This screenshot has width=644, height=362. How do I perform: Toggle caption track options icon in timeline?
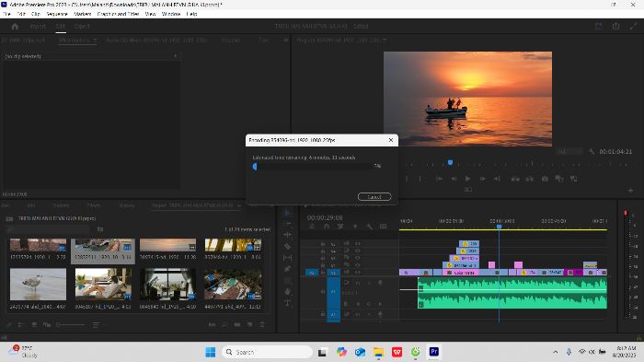point(384,227)
